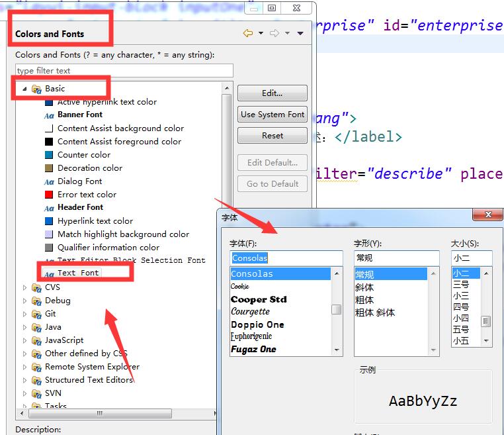Click the back navigation arrow icon
This screenshot has width=504, height=435.
248,33
